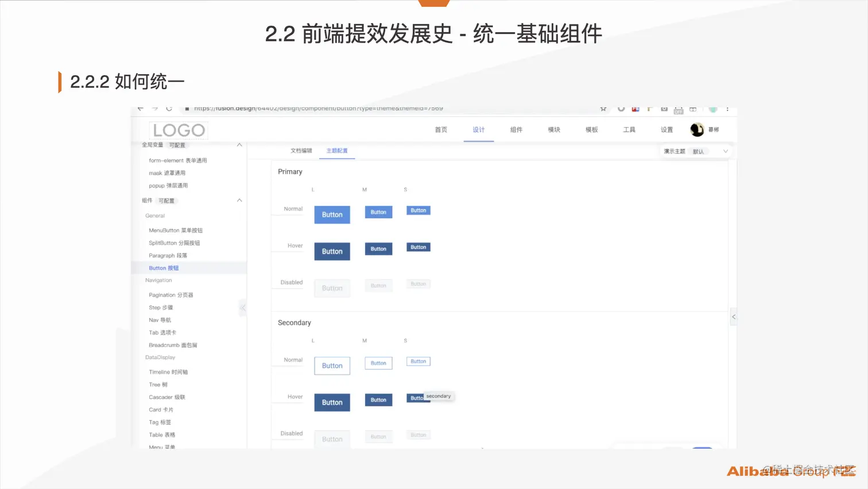This screenshot has height=489, width=868.
Task: Click the Navigation group label in the sidebar
Action: (158, 280)
